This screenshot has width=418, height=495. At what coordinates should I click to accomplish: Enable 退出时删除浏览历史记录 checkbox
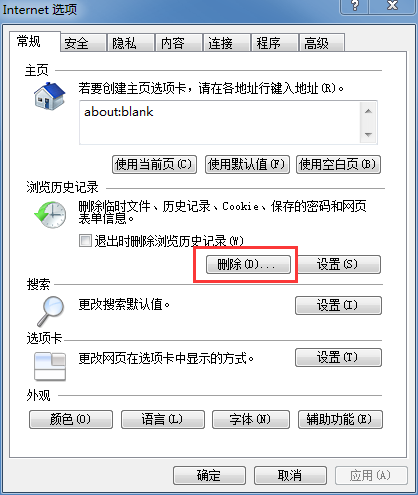tap(85, 241)
